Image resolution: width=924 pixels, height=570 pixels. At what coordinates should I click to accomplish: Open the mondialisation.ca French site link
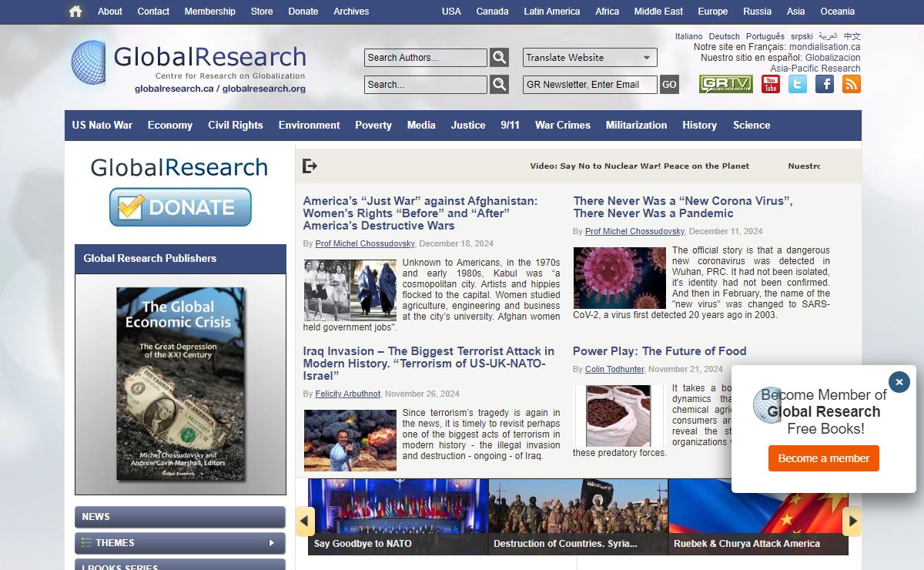pos(825,47)
